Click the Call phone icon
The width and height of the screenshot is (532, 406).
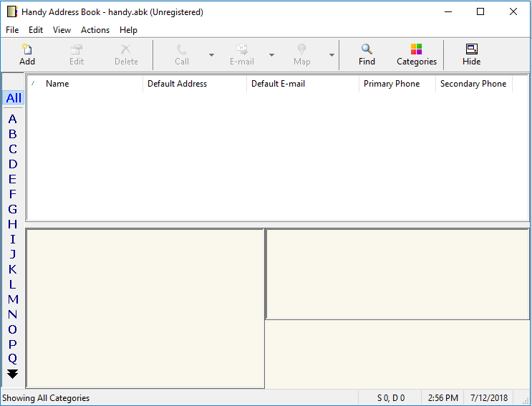tap(182, 49)
